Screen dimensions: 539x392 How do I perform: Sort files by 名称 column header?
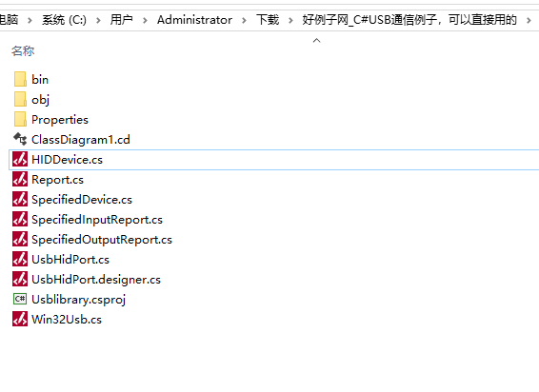click(x=23, y=51)
